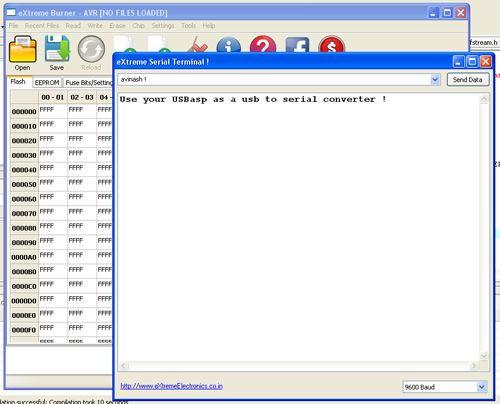
Task: Click the red question mark help icon
Action: pos(263,45)
